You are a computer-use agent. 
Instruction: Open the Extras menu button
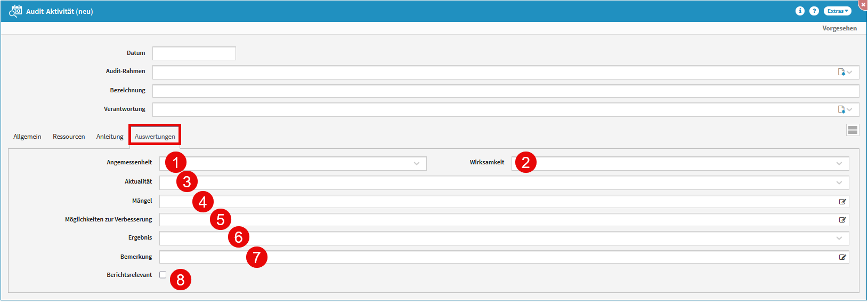837,11
